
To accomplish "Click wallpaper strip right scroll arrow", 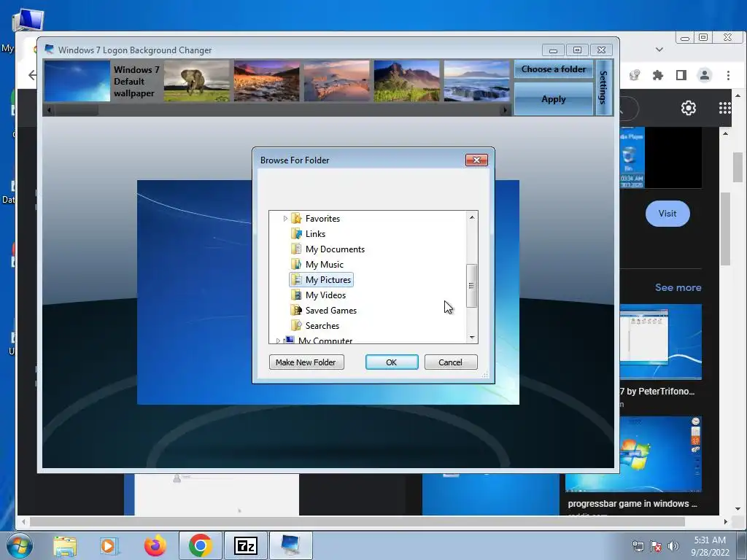I will [x=505, y=110].
